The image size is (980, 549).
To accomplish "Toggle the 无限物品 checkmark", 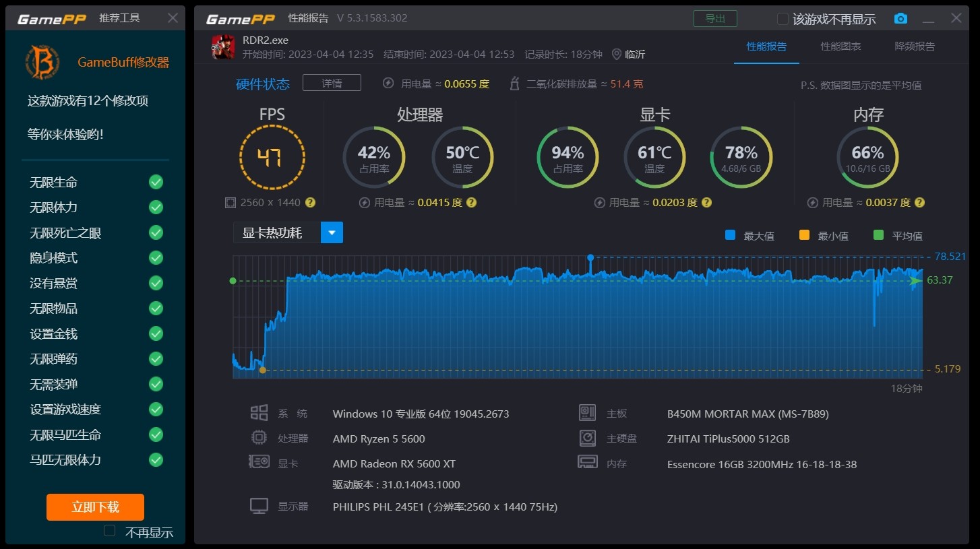I will click(156, 308).
